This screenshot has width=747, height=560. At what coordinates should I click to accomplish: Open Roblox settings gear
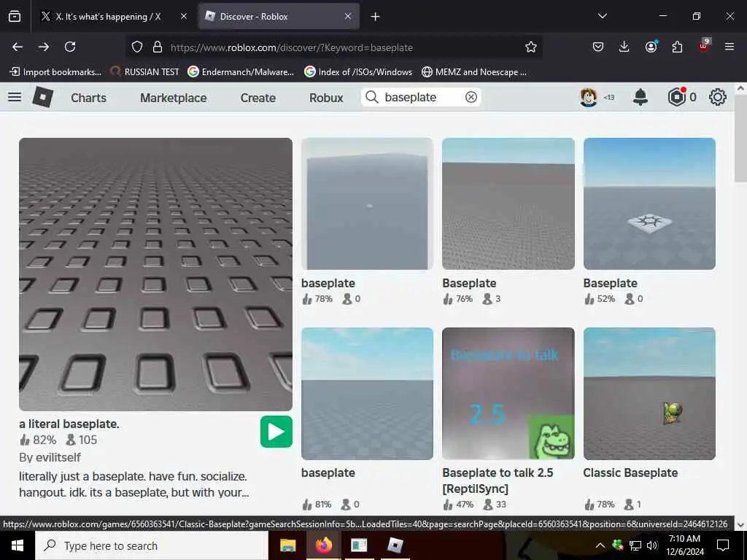(x=718, y=97)
